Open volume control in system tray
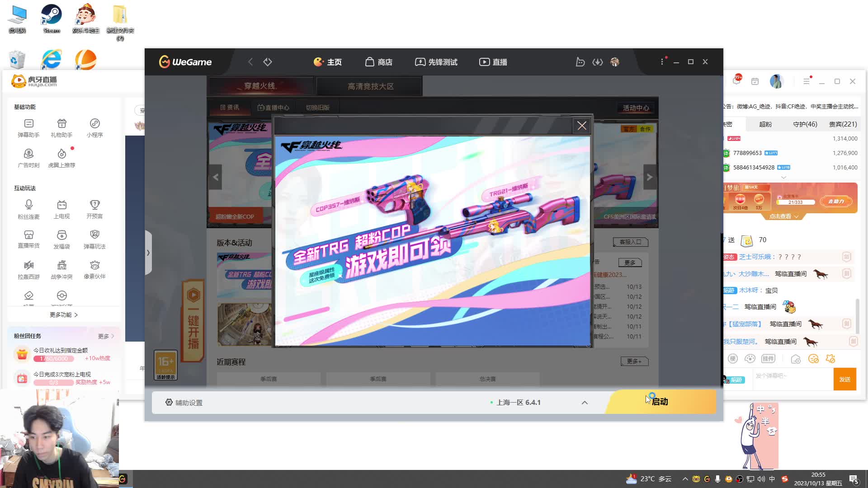This screenshot has height=488, width=868. coord(761,479)
